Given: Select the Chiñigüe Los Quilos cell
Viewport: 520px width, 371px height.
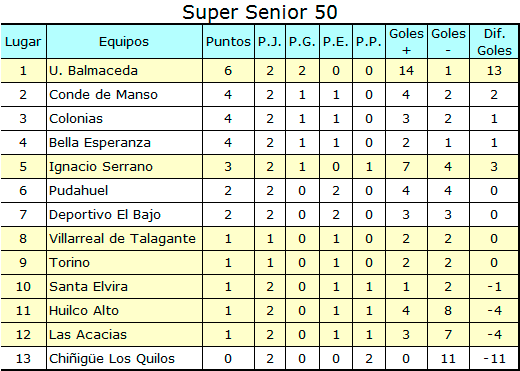Looking at the screenshot, I should [x=124, y=359].
